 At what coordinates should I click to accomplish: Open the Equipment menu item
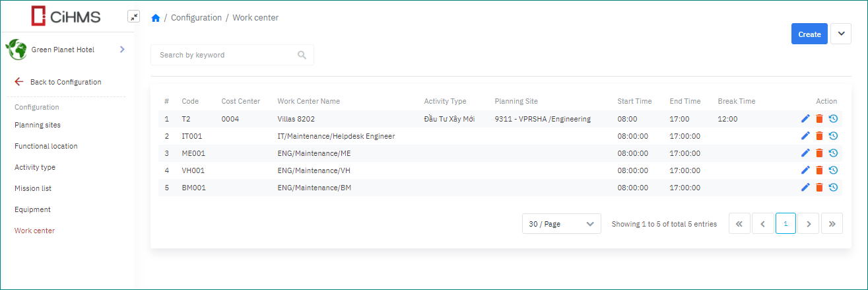click(x=32, y=209)
